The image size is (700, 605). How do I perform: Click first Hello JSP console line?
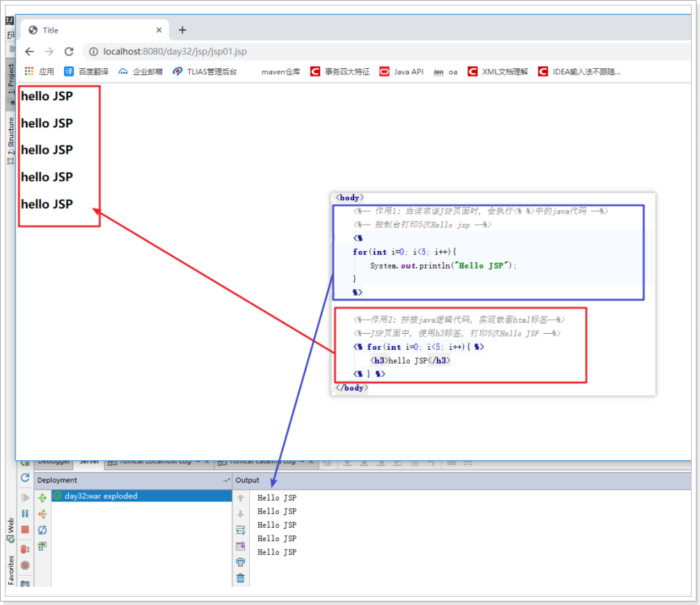click(277, 497)
